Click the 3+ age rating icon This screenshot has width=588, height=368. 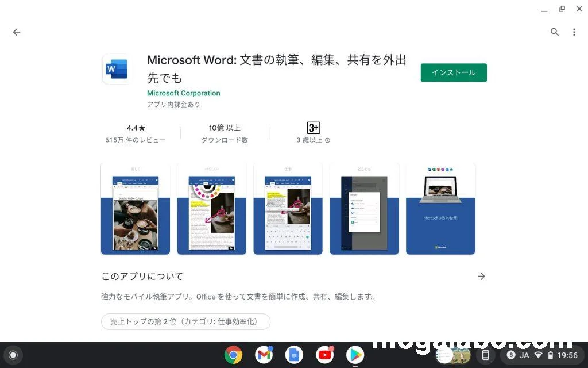point(313,128)
